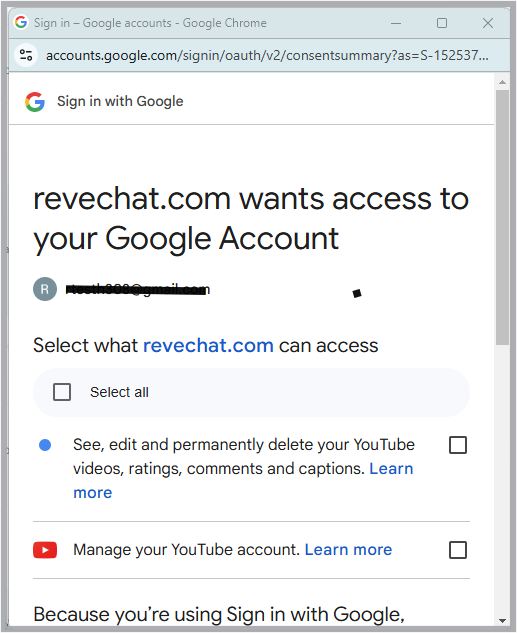Viewport: 517px width, 633px height.
Task: Minimize the Chrome sign-in window
Action: coord(396,23)
